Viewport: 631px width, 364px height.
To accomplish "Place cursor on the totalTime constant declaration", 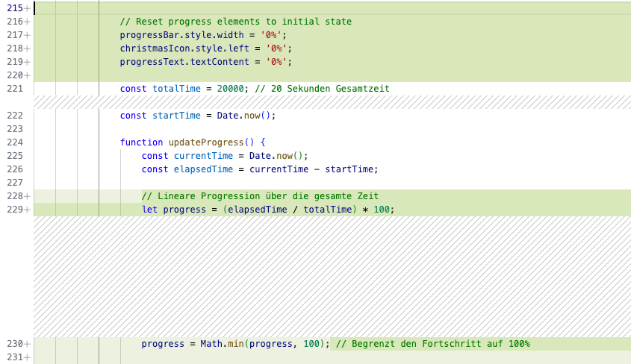I will pos(176,89).
